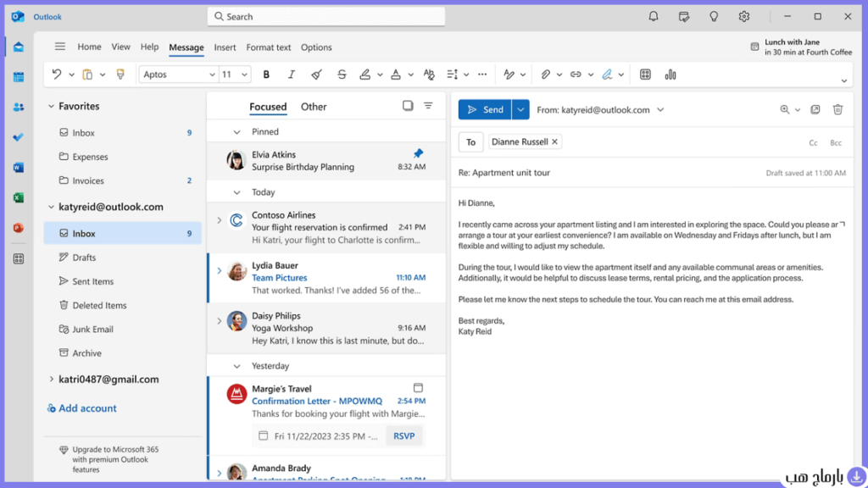Expand the katri0487@gmail.com account
Image resolution: width=868 pixels, height=488 pixels.
click(x=51, y=380)
